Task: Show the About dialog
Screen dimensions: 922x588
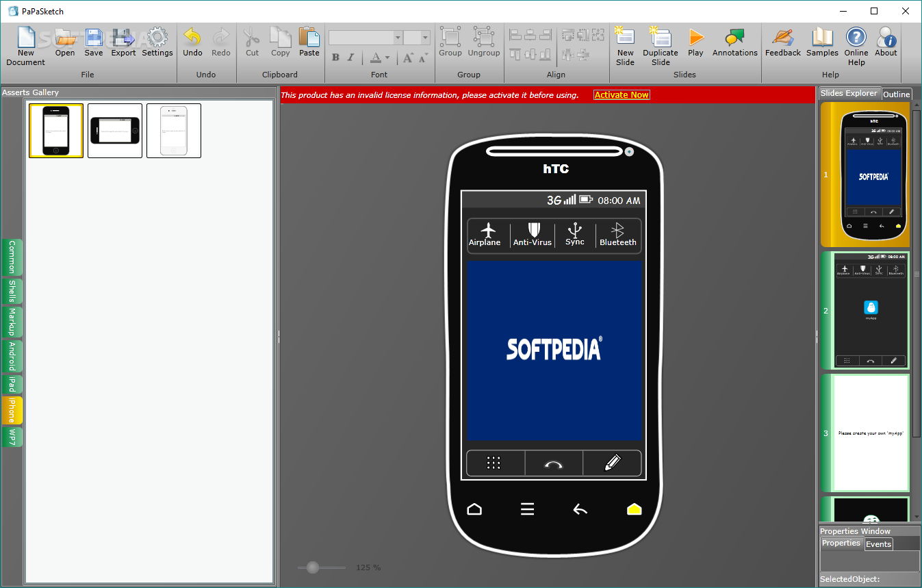Action: pyautogui.click(x=886, y=42)
